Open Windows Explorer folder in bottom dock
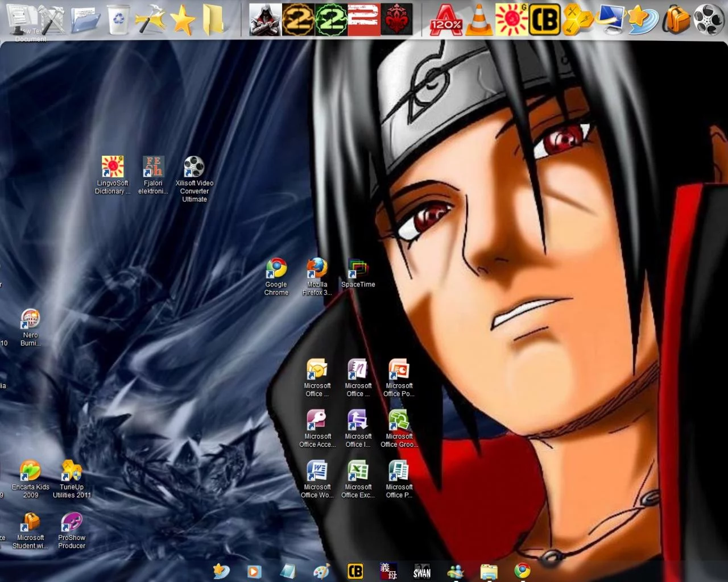 pos(489,572)
